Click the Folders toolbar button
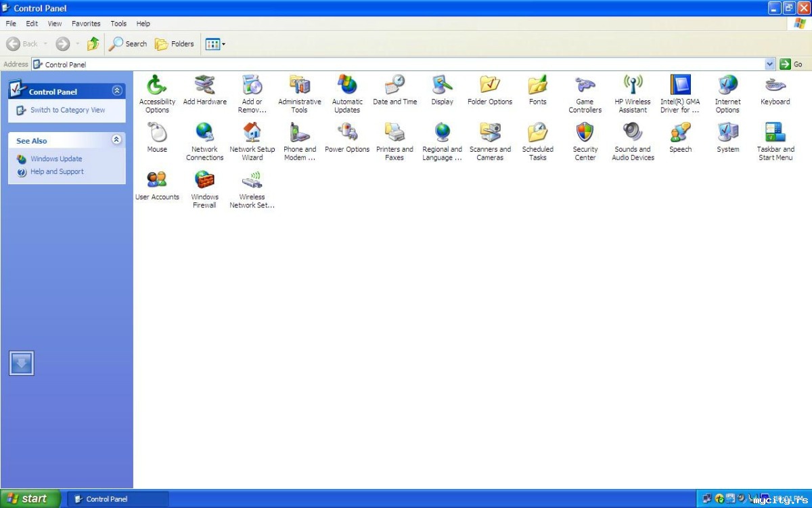This screenshot has width=812, height=508. click(x=175, y=44)
